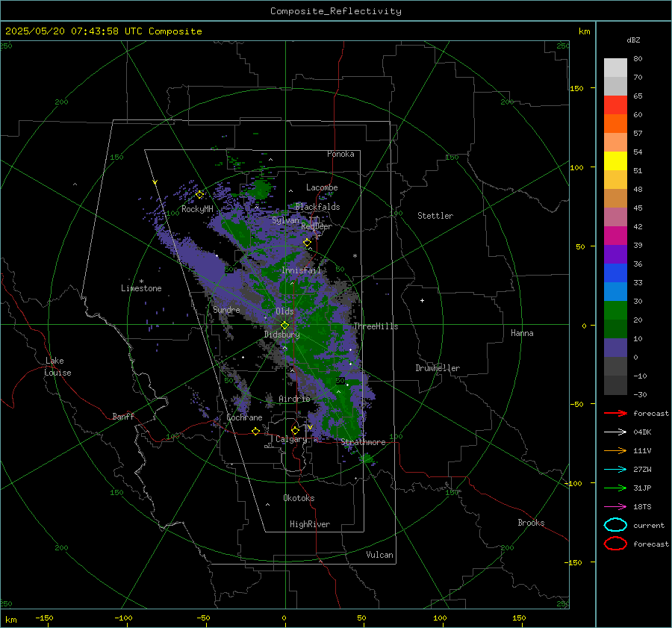Click the Okotoks map label
The height and width of the screenshot is (628, 672).
[x=299, y=498]
